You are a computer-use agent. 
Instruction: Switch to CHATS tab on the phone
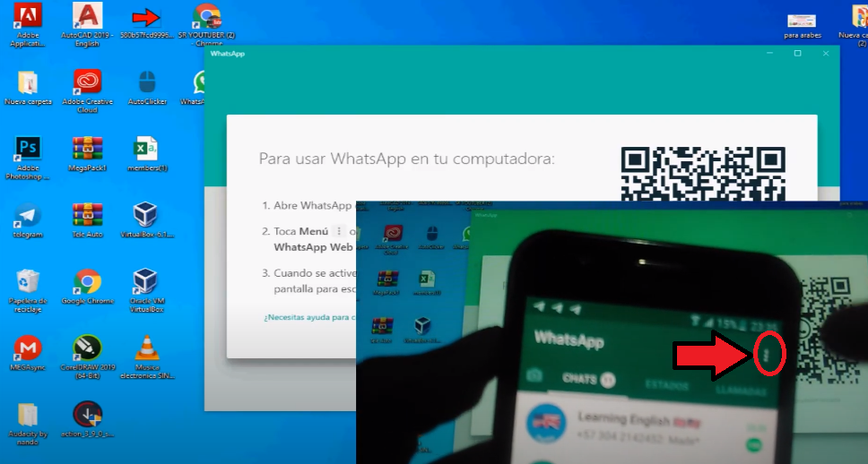coord(588,380)
